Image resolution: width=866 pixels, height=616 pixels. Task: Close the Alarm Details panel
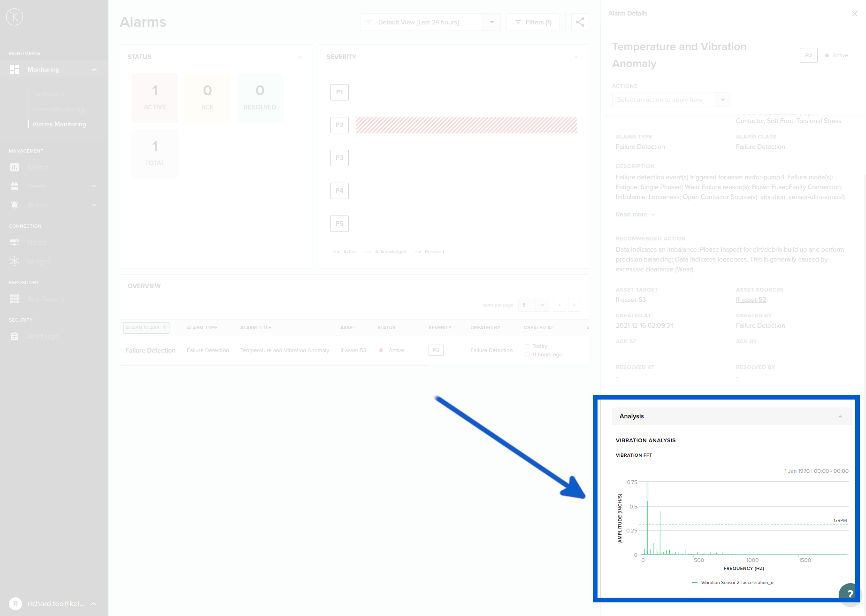tap(854, 14)
